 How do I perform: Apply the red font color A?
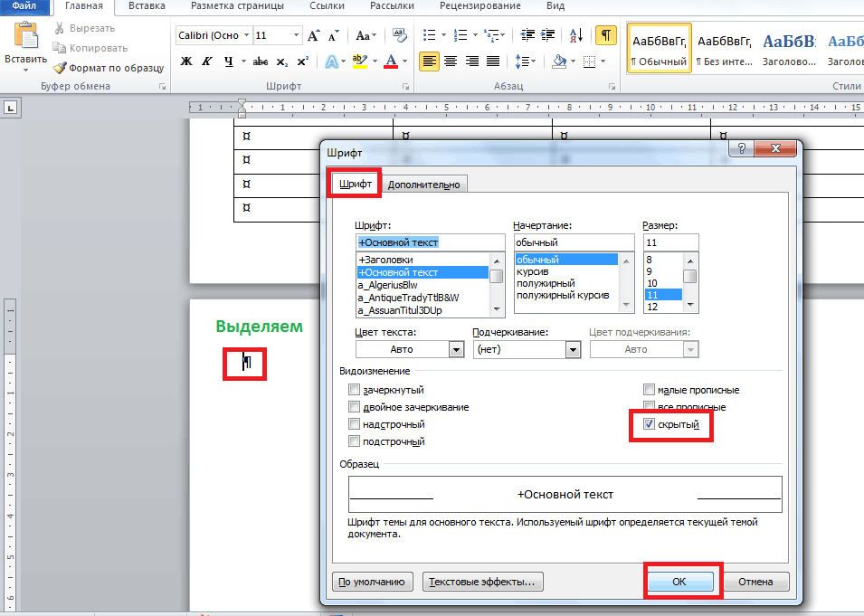tap(391, 62)
